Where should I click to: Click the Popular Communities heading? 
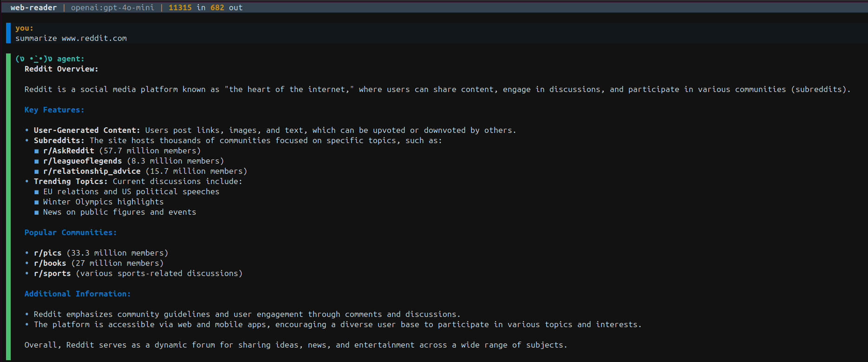tap(71, 233)
